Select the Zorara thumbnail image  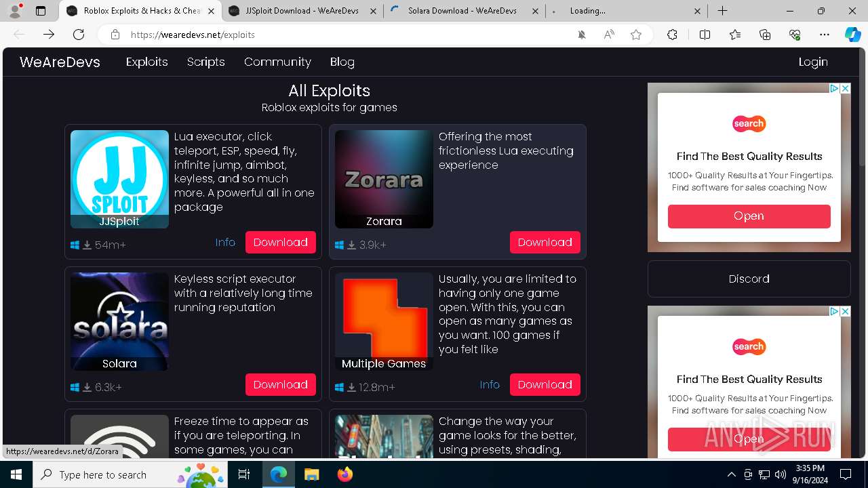tap(384, 179)
